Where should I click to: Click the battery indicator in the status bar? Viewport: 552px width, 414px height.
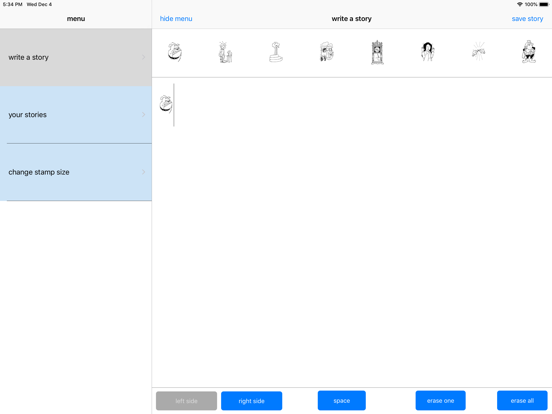[x=544, y=4]
